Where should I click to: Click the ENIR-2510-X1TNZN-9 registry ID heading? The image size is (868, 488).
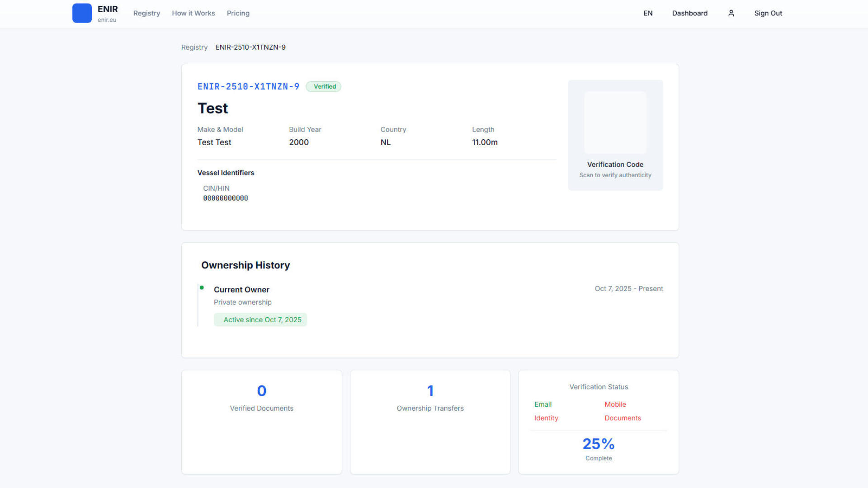[248, 86]
